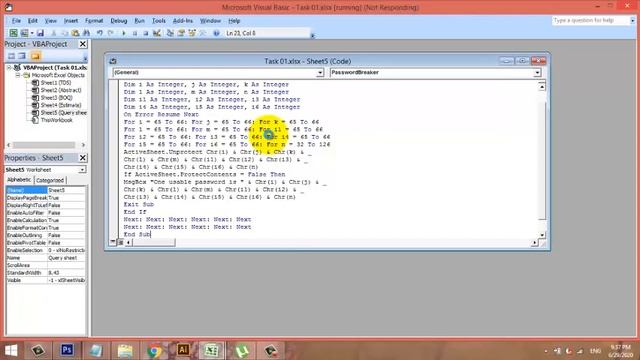The height and width of the screenshot is (360, 640).
Task: Switch to the Categorized properties tab
Action: click(50, 180)
